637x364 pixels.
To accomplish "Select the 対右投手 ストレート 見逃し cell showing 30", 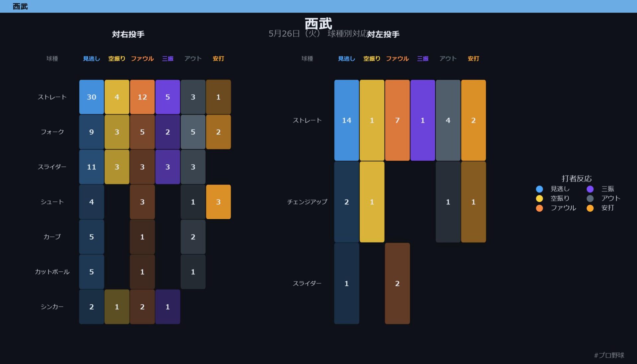I will pyautogui.click(x=92, y=97).
